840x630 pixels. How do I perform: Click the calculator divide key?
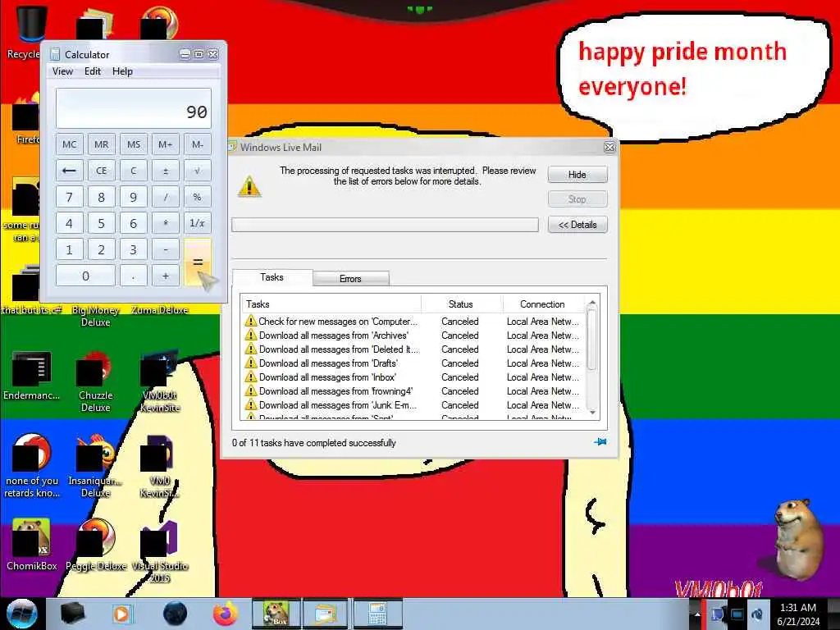pos(166,197)
